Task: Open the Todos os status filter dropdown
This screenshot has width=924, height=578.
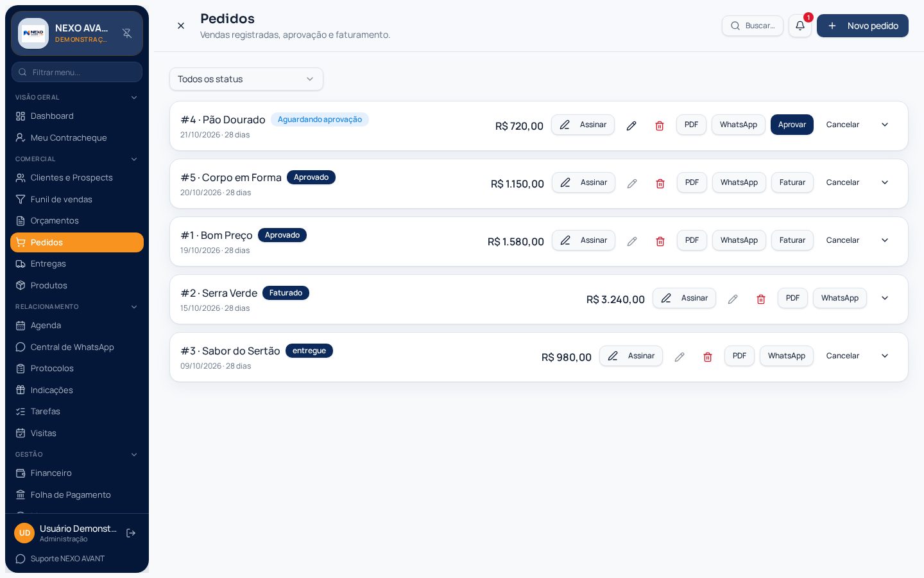Action: coord(246,79)
